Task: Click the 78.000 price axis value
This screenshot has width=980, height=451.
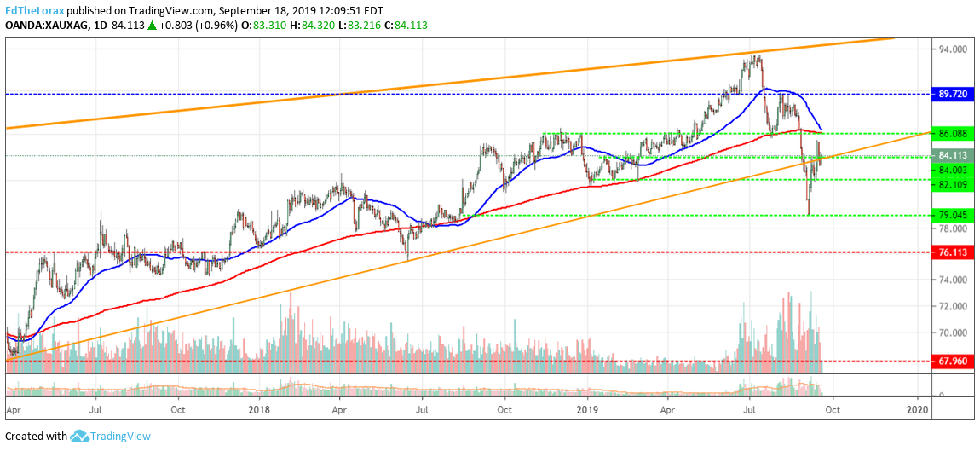Action: pos(953,229)
